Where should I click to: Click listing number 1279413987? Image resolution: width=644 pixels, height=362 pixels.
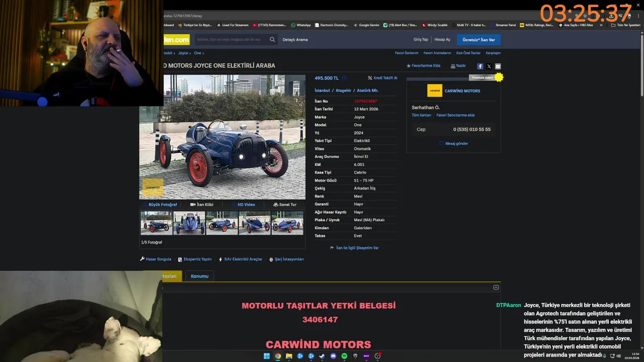coord(365,102)
